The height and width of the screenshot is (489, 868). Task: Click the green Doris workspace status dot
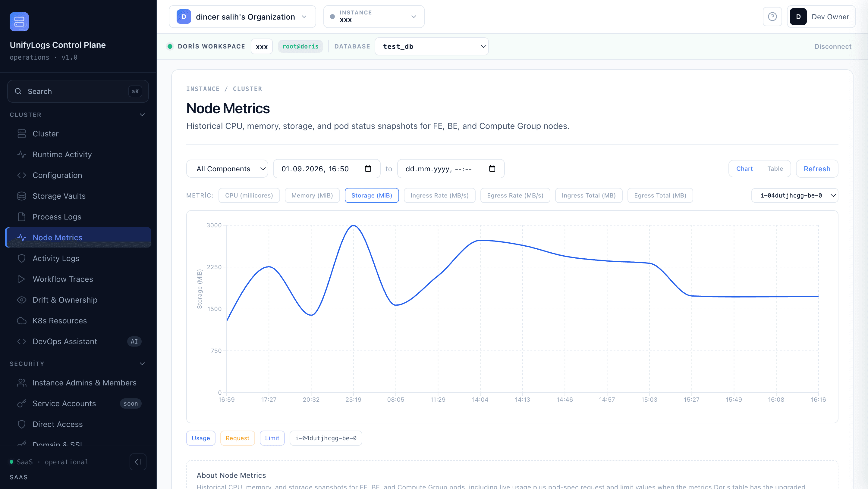[x=170, y=46]
